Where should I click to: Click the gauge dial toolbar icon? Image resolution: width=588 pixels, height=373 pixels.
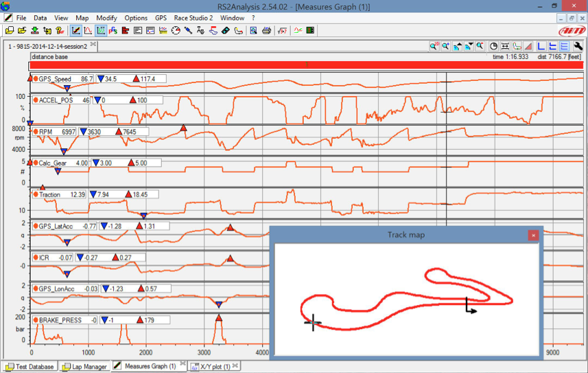[176, 31]
